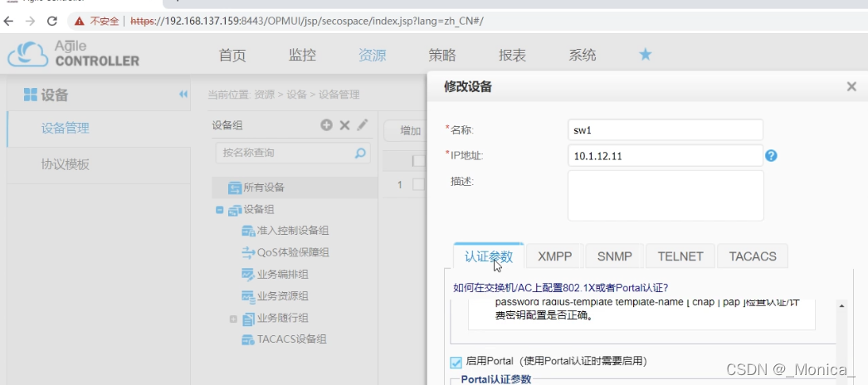Expand the 业务随行组 tree node

pos(233,319)
